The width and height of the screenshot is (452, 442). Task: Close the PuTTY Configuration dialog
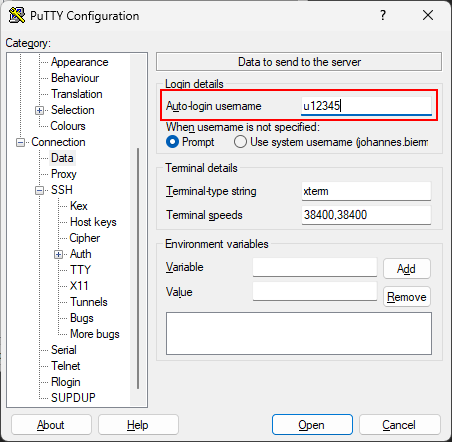[x=428, y=15]
